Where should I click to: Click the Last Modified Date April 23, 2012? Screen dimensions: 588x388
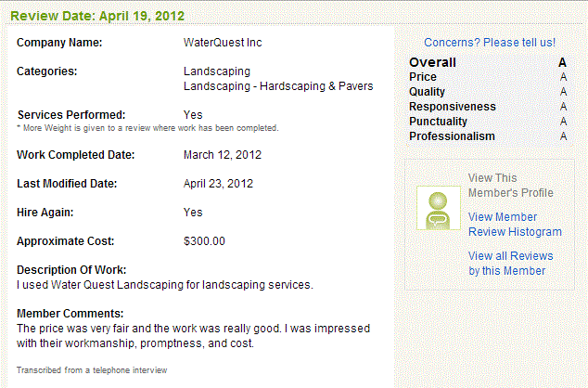click(218, 184)
